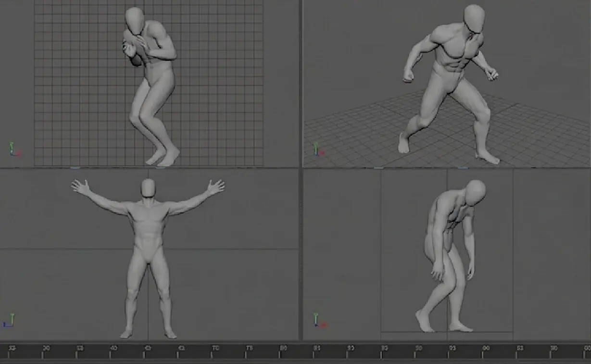Select the forward foot of the hunched figure
This screenshot has height=364, width=591.
coord(424,321)
